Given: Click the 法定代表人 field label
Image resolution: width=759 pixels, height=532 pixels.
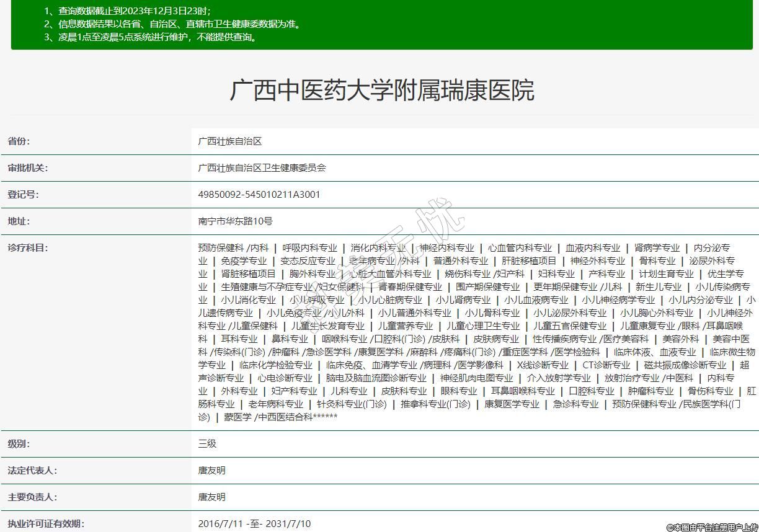Looking at the screenshot, I should tap(32, 471).
